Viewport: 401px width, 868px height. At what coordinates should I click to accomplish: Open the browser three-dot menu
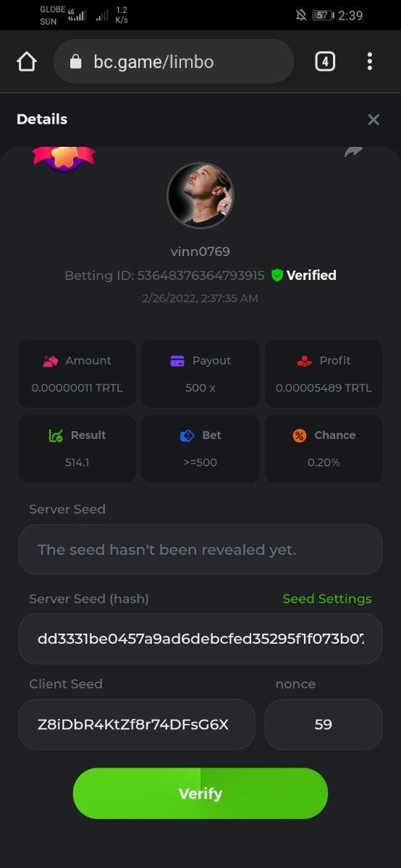(x=370, y=61)
